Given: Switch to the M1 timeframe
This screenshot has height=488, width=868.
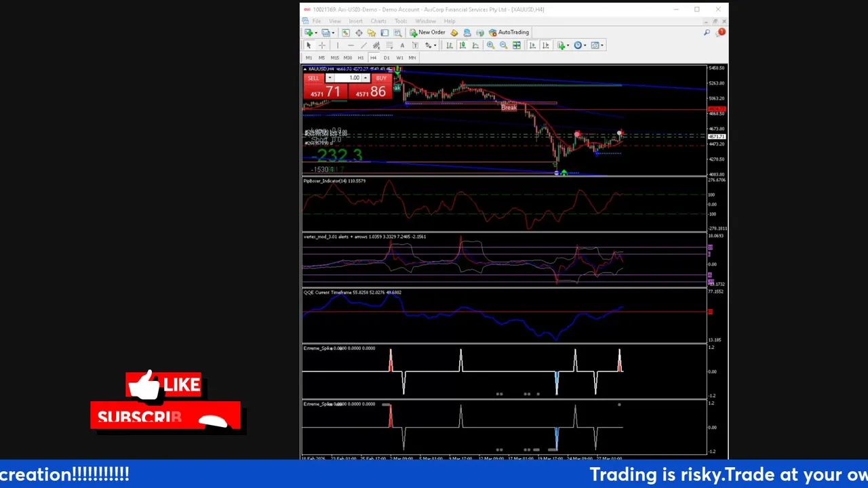Looking at the screenshot, I should point(309,58).
